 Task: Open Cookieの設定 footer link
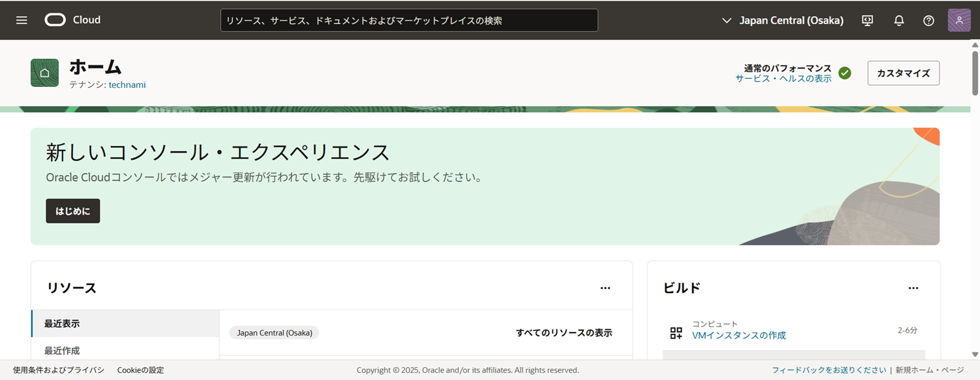[x=140, y=370]
